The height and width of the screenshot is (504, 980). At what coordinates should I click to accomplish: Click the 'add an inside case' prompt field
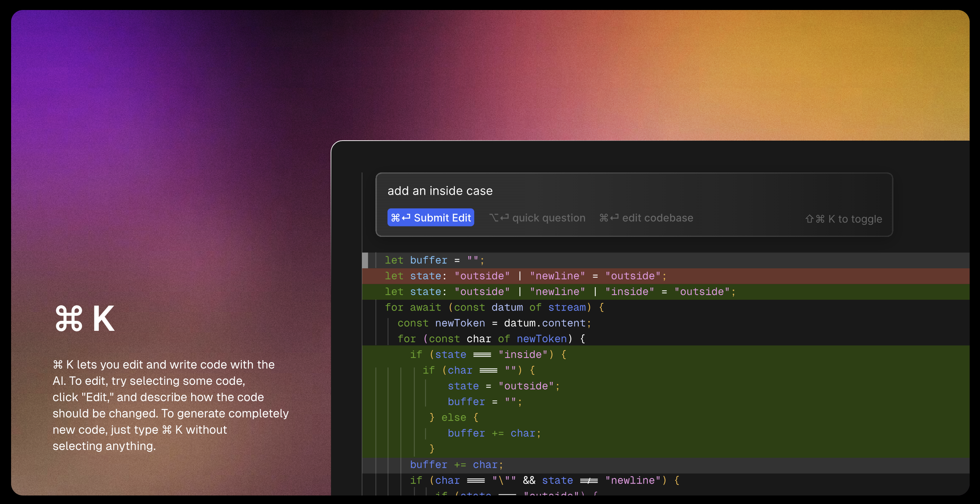(x=439, y=191)
